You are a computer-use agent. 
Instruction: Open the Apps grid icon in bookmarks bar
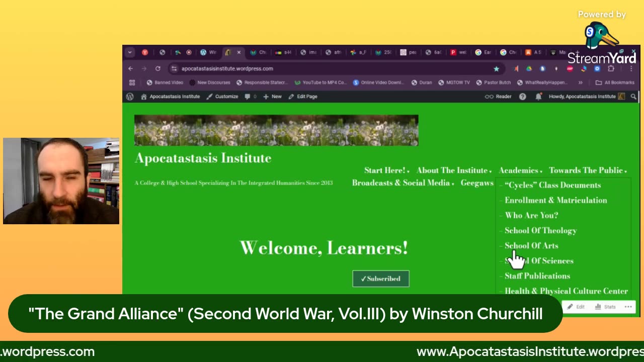click(132, 82)
